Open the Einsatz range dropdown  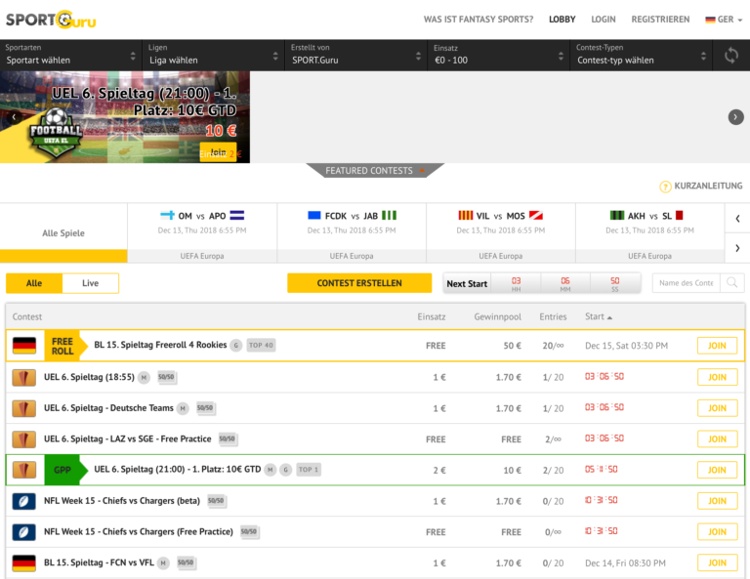click(x=498, y=56)
